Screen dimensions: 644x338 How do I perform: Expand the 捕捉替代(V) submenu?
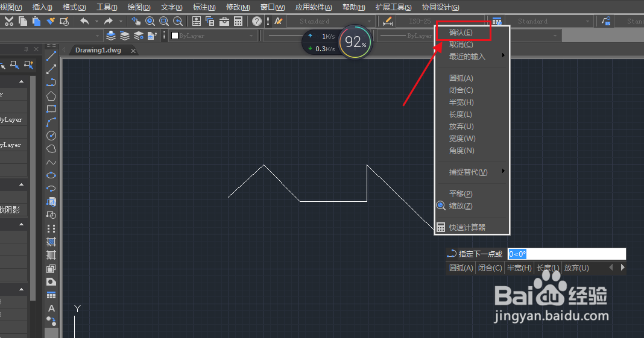click(472, 172)
